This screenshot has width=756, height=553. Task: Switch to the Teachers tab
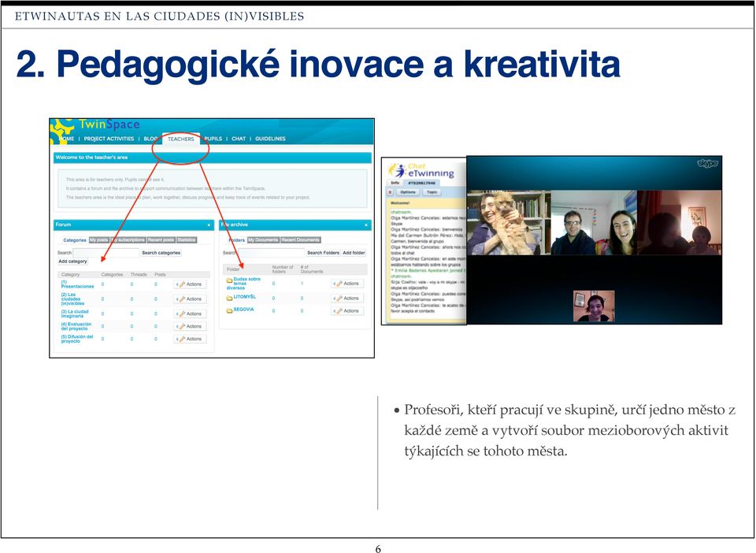[x=181, y=139]
